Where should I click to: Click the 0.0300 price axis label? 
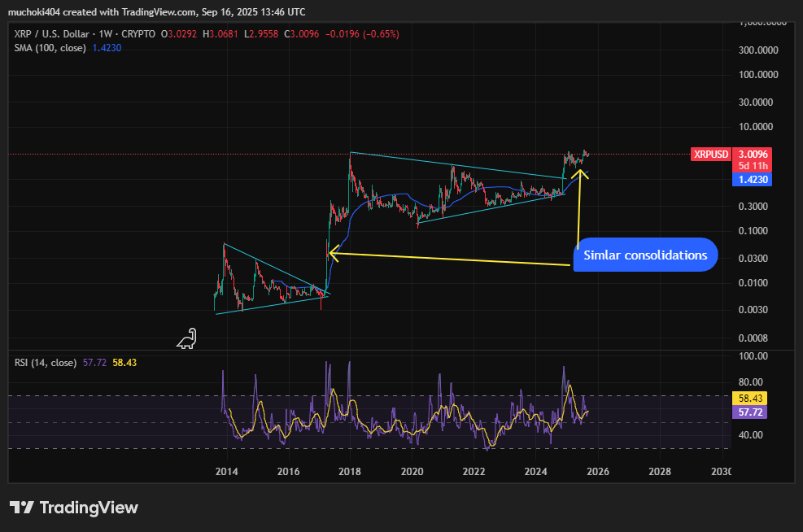[753, 258]
